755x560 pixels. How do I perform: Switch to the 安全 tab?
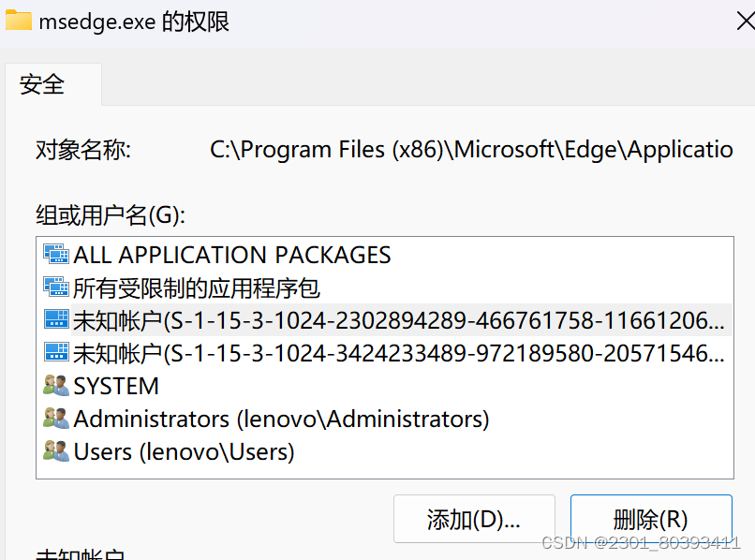click(x=41, y=83)
